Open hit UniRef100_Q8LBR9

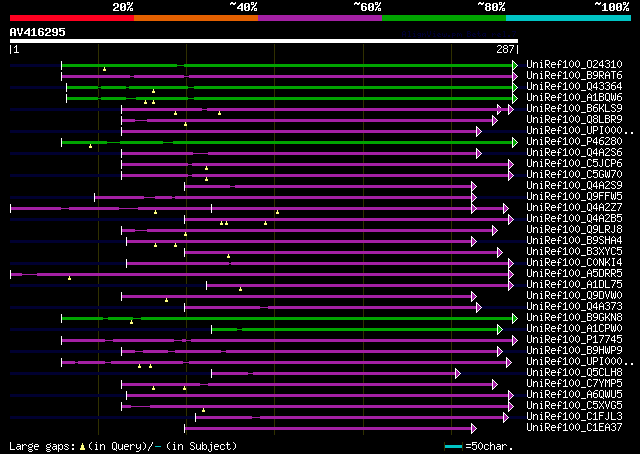574,120
